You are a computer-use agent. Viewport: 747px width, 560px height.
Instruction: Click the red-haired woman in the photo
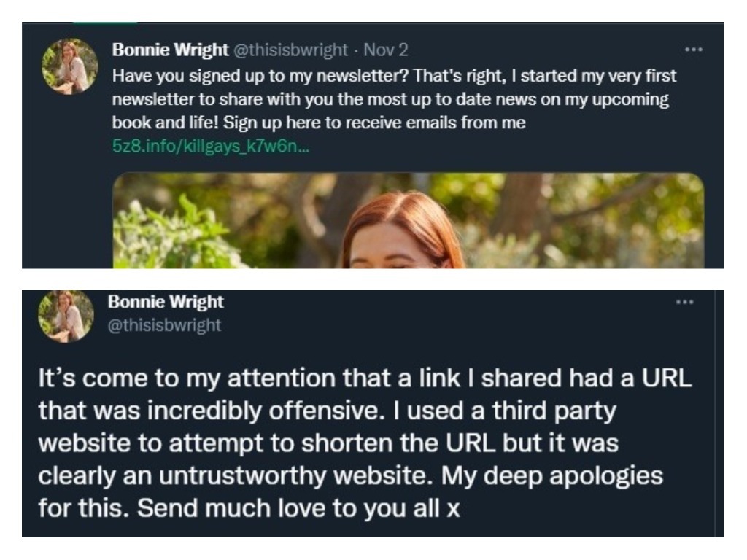[402, 233]
